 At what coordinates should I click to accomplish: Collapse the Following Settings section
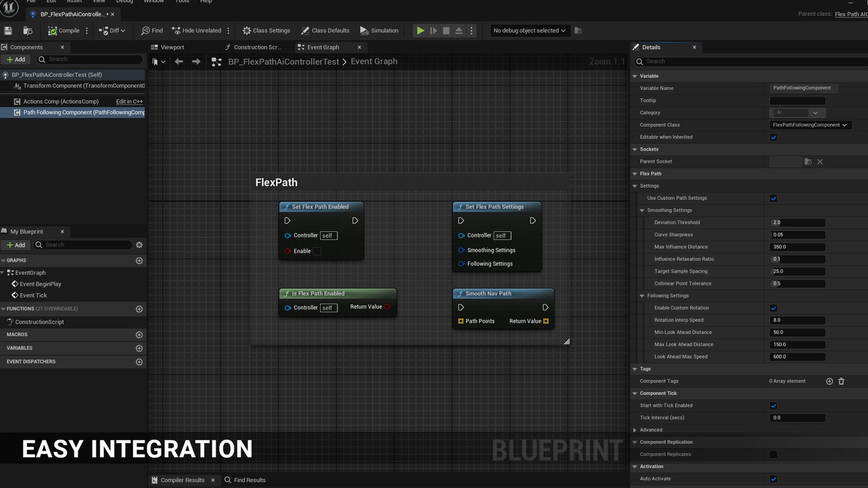coord(642,296)
